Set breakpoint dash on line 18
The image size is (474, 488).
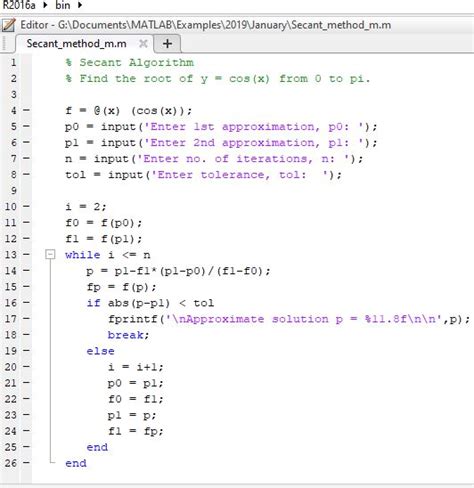[x=26, y=334]
